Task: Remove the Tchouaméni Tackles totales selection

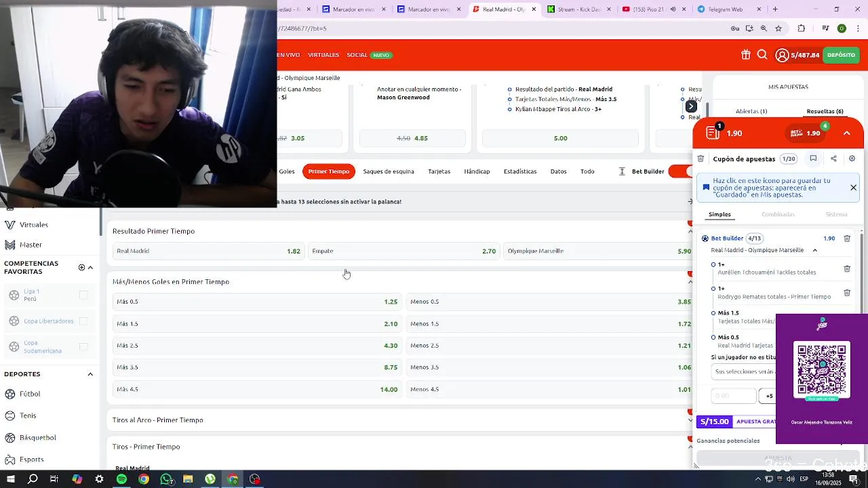Action: 847,268
